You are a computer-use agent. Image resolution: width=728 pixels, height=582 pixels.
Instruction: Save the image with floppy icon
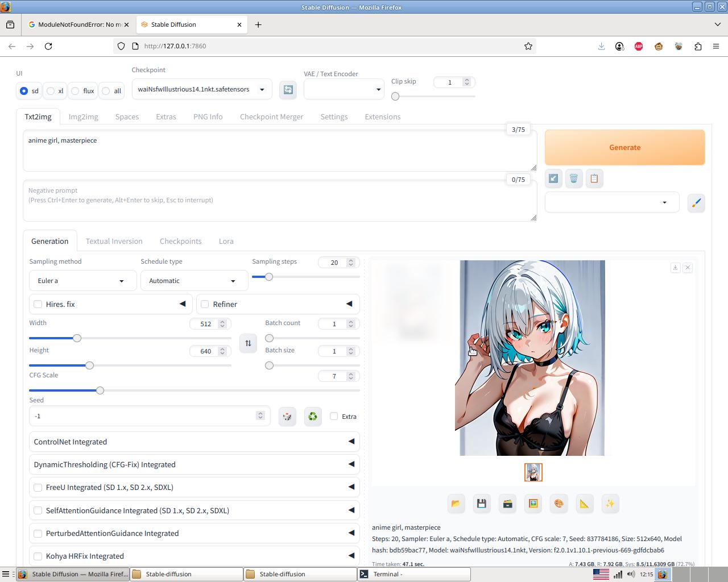[482, 504]
